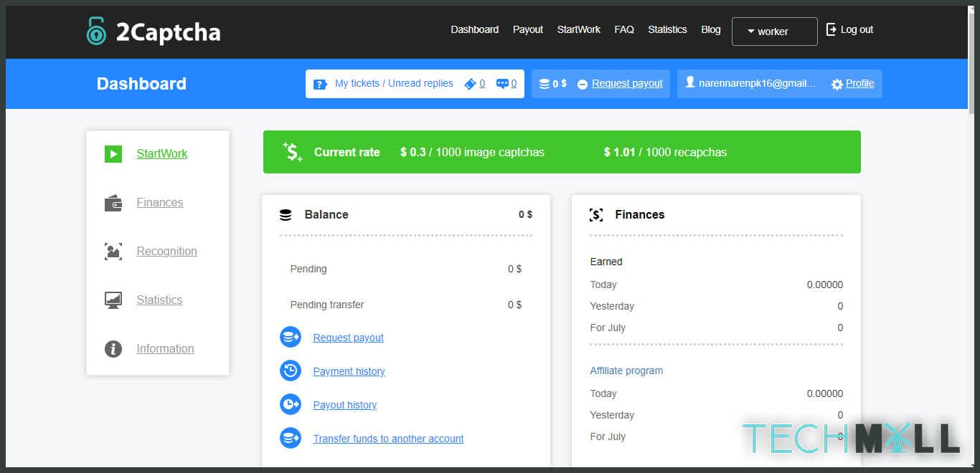Click the 'Earned' section label
The width and height of the screenshot is (980, 473).
(606, 262)
